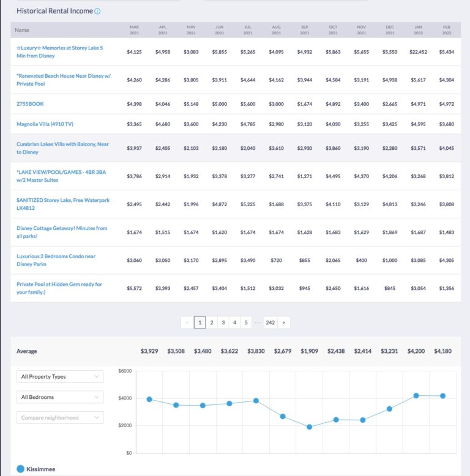Go to the previous page arrow

(x=187, y=322)
